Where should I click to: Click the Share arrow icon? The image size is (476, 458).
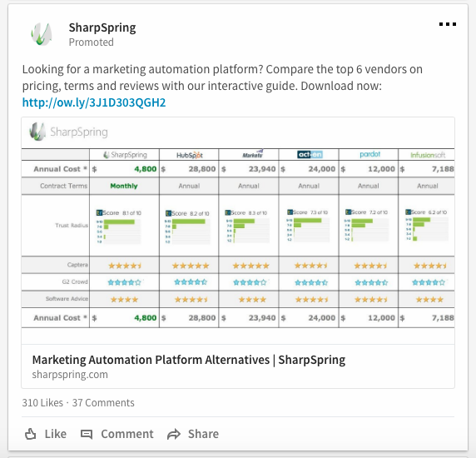[174, 434]
